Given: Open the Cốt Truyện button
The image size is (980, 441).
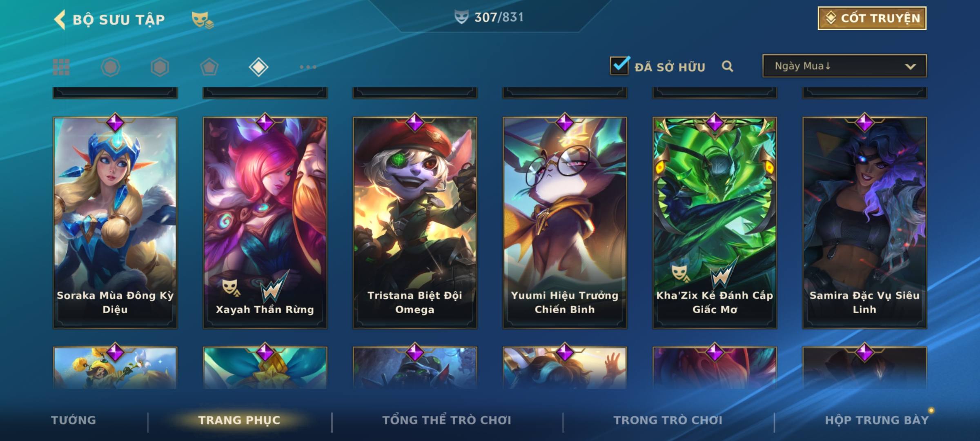Looking at the screenshot, I should click(x=872, y=18).
